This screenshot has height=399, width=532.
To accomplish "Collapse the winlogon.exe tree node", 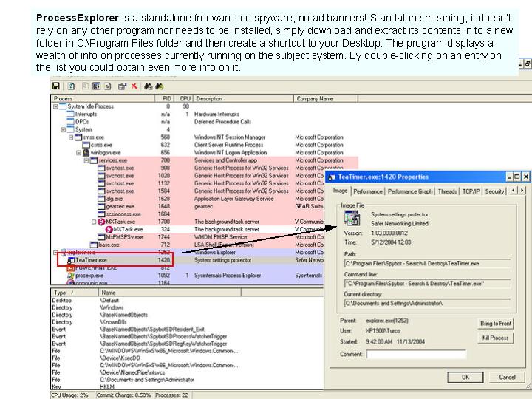I will (78, 153).
